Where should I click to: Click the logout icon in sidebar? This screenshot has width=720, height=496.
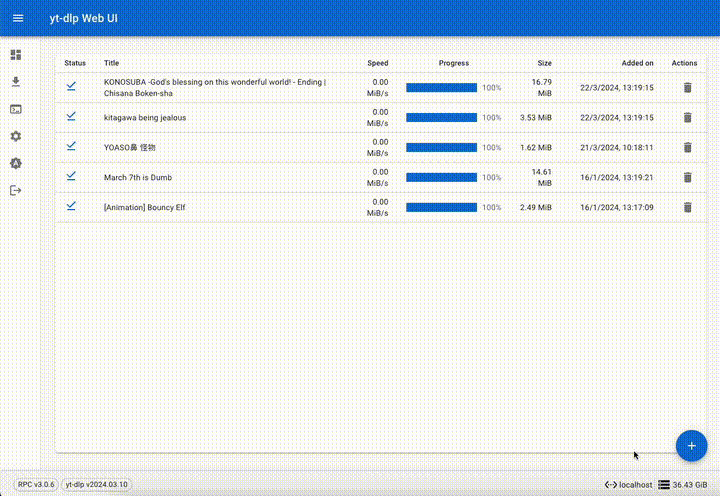15,190
